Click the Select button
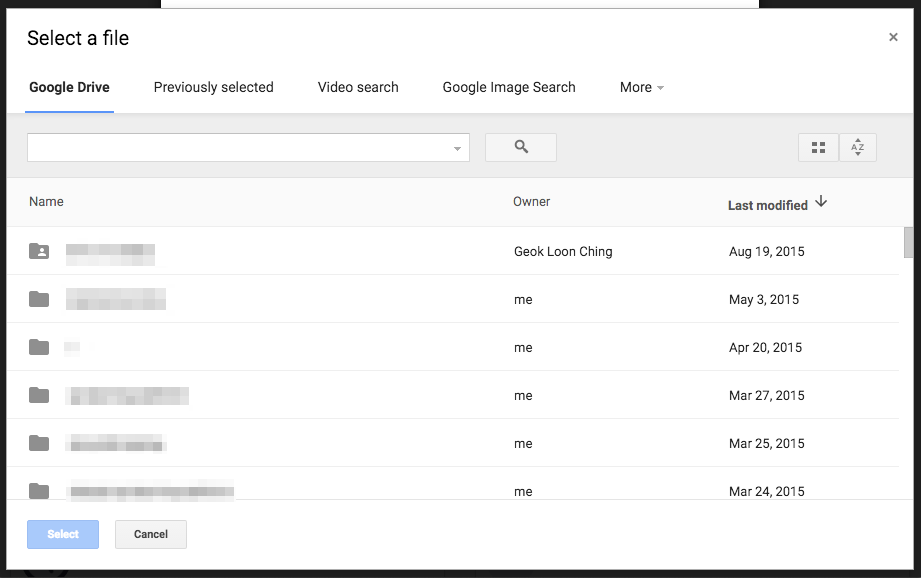Screen dimensions: 921x578 63,535
